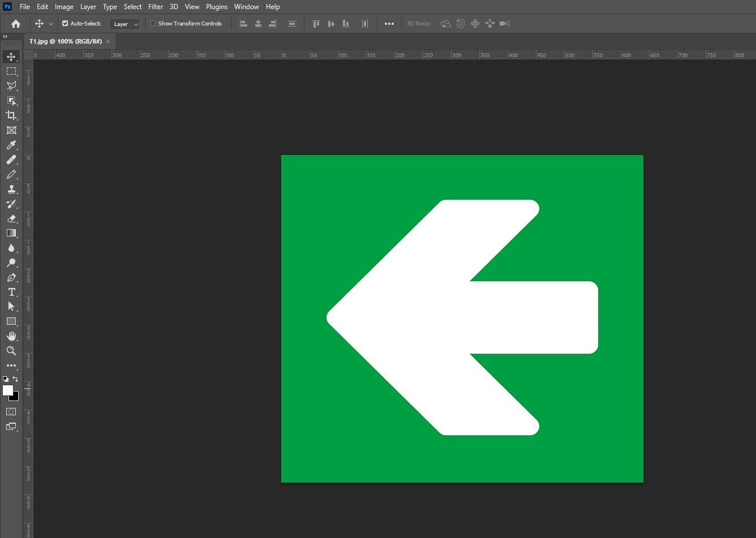
Task: Select the Crop tool
Action: click(x=11, y=115)
